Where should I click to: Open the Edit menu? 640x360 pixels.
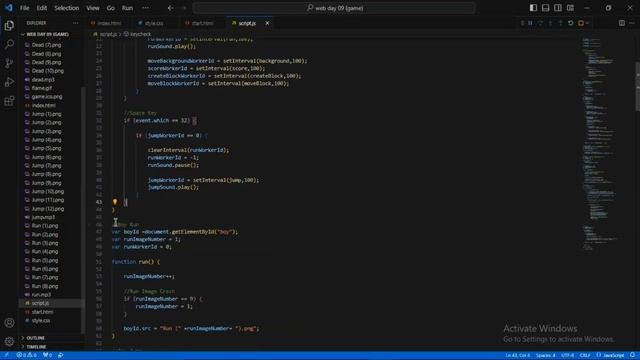pyautogui.click(x=42, y=8)
